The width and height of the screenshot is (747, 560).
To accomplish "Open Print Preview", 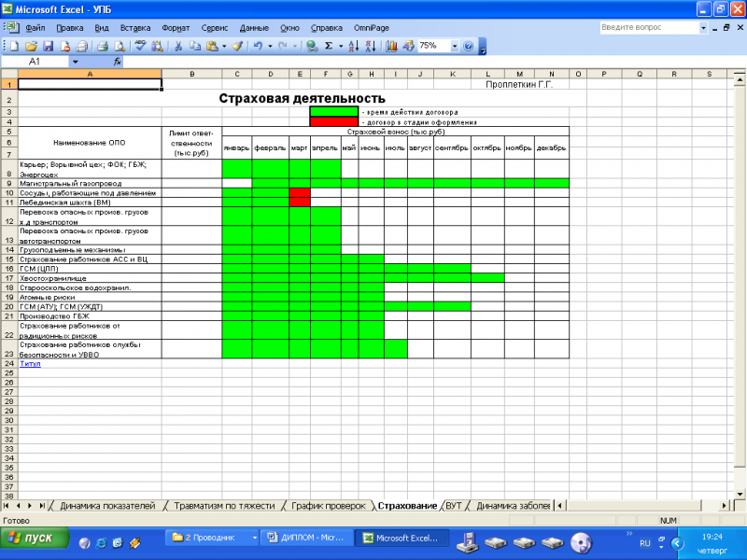I will click(x=120, y=46).
